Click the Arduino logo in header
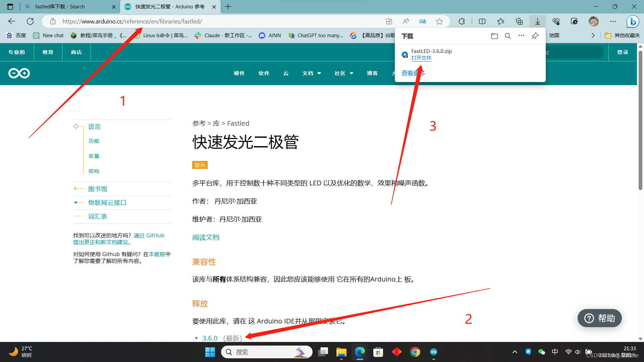Screen dimensions: 644x362 pos(19,73)
